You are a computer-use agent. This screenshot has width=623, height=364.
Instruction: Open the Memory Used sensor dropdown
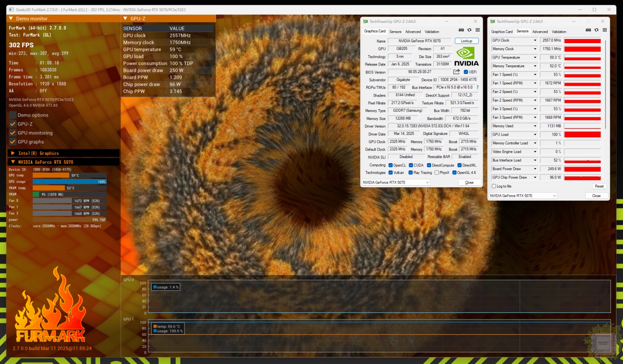(x=535, y=126)
